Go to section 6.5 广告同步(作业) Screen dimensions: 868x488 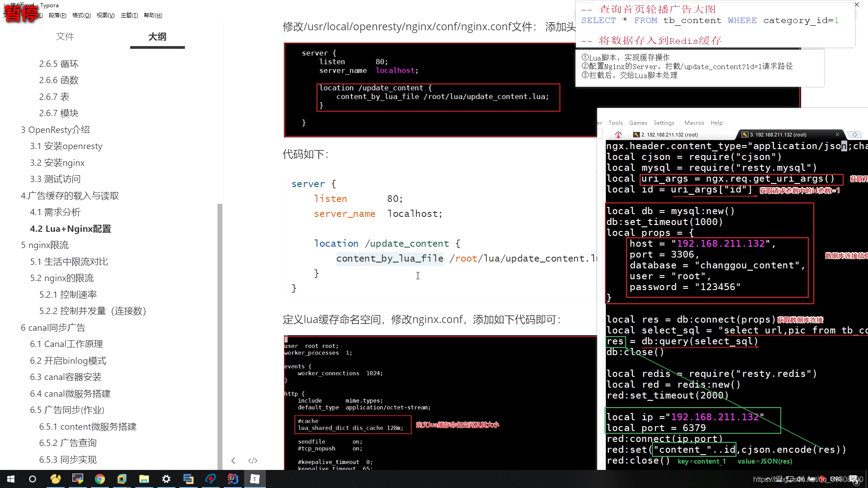tap(67, 410)
